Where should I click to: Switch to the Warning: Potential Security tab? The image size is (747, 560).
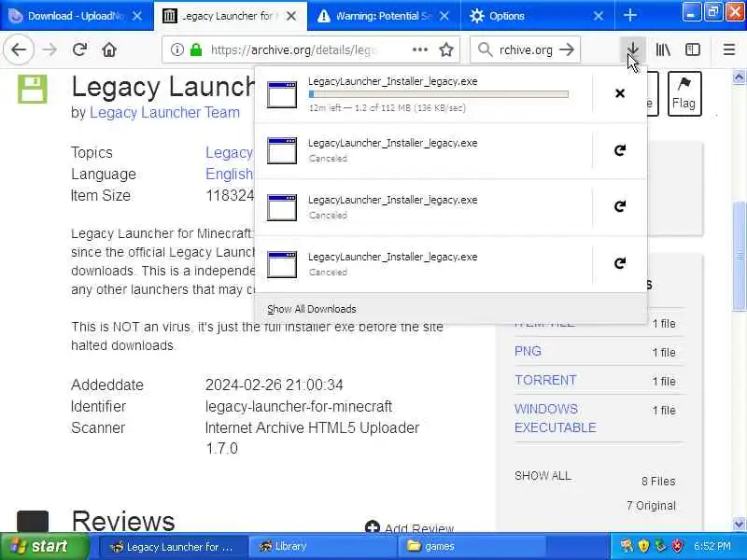click(384, 16)
